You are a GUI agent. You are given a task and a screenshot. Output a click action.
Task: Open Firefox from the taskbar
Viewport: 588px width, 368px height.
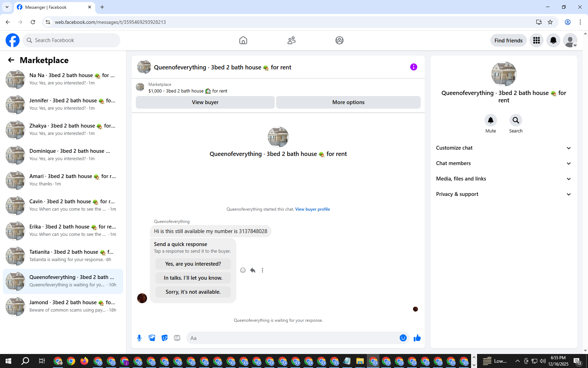(84, 361)
